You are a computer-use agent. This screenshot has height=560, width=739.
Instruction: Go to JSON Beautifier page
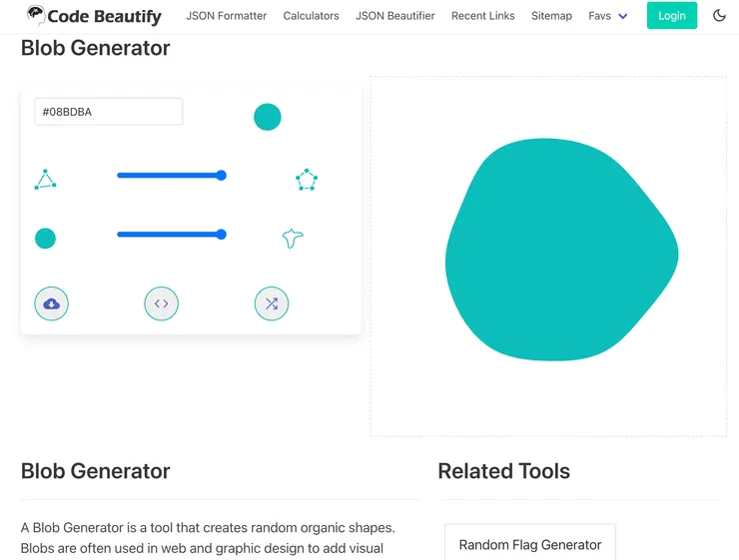point(394,16)
